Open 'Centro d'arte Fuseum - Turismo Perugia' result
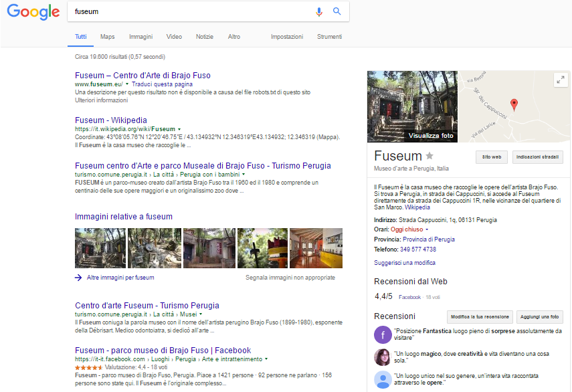 coord(147,306)
